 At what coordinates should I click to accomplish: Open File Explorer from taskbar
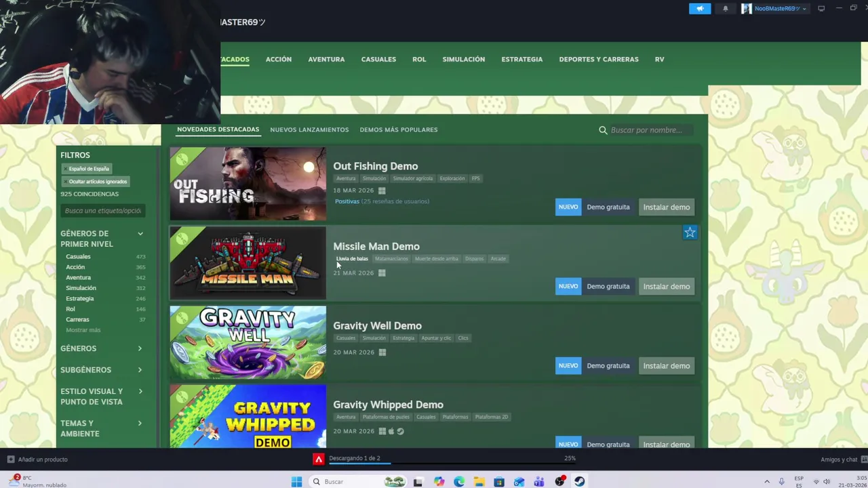pos(479,482)
